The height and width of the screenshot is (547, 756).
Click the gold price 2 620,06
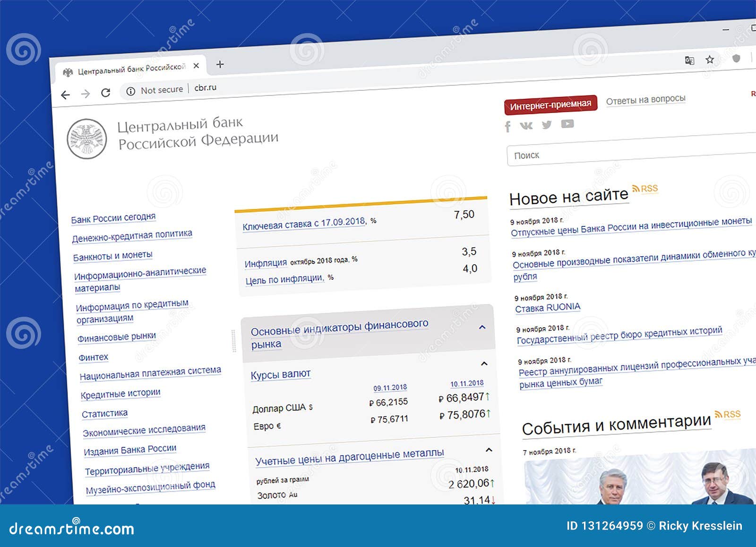(x=469, y=484)
